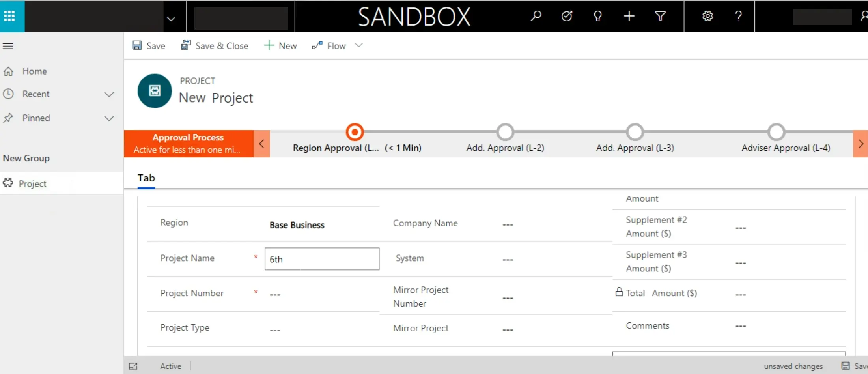The width and height of the screenshot is (868, 374).
Task: Open advanced find filter icon
Action: (x=660, y=16)
